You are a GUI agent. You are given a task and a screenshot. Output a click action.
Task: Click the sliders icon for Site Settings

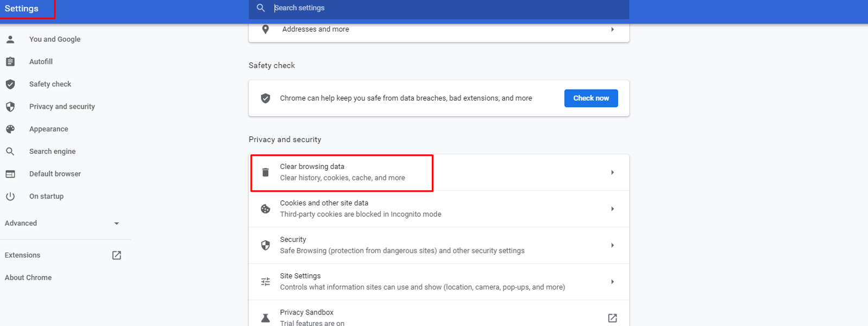(x=265, y=281)
